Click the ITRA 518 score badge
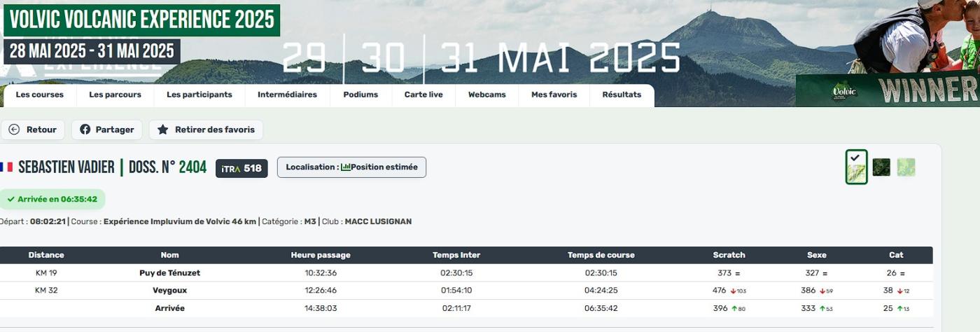This screenshot has height=332, width=980. point(241,168)
